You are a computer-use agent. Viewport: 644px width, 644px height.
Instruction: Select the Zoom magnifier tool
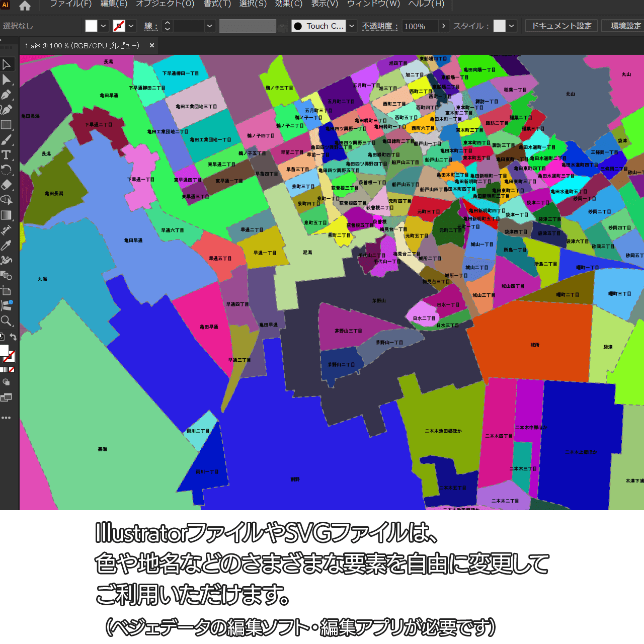point(7,320)
